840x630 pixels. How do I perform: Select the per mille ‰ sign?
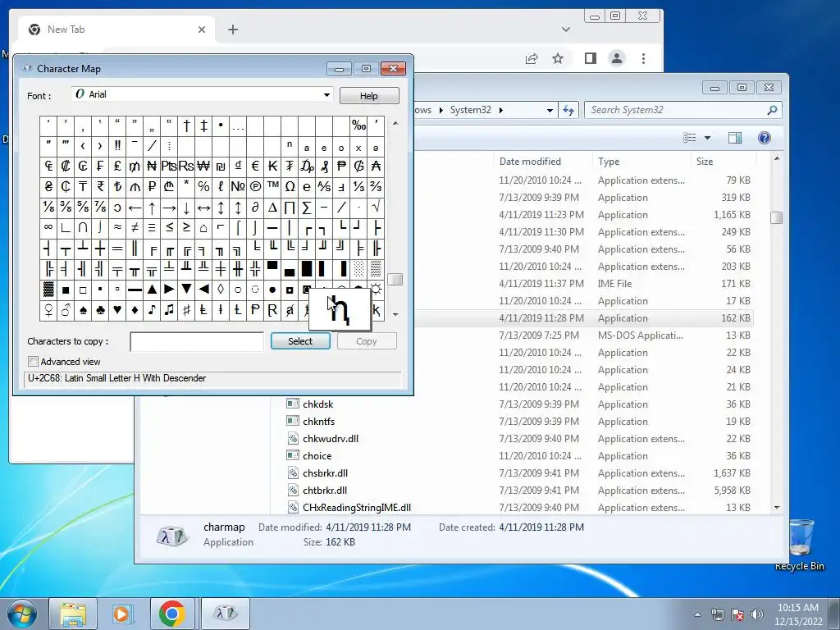pyautogui.click(x=359, y=126)
